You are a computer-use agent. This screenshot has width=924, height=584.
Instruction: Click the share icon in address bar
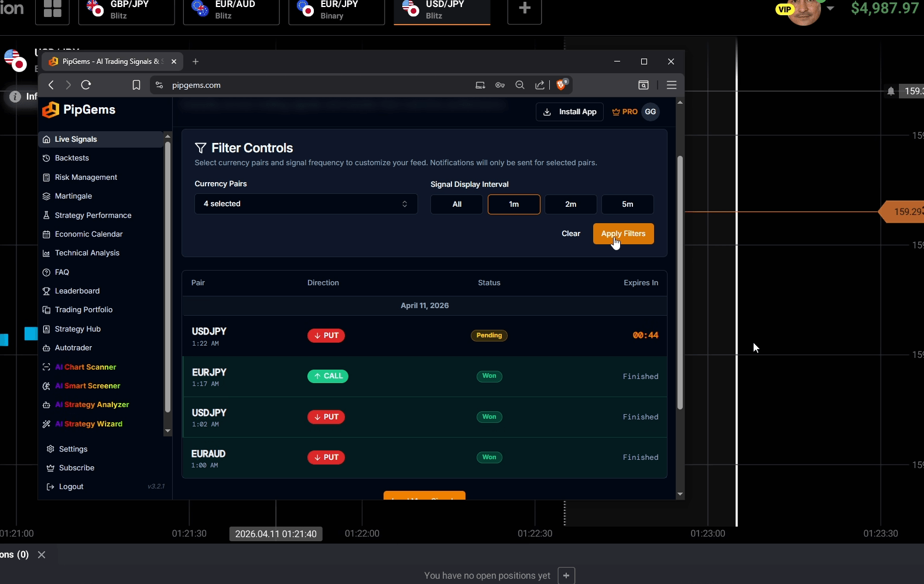(x=540, y=85)
